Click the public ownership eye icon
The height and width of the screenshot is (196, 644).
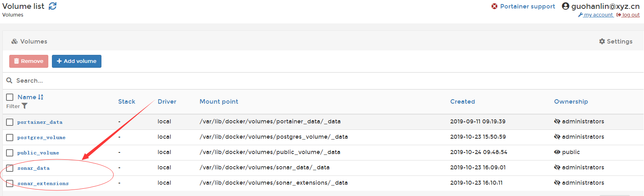[x=557, y=152]
